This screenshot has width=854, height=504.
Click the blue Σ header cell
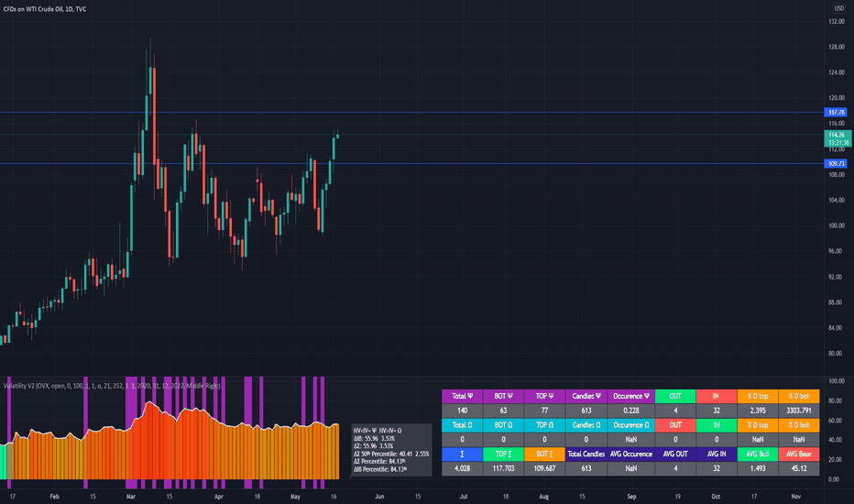(x=462, y=454)
